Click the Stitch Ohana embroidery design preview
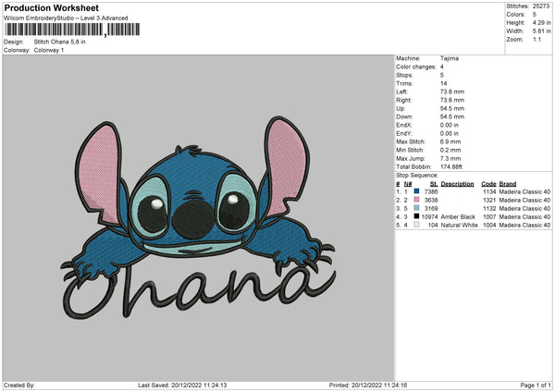 pos(198,217)
